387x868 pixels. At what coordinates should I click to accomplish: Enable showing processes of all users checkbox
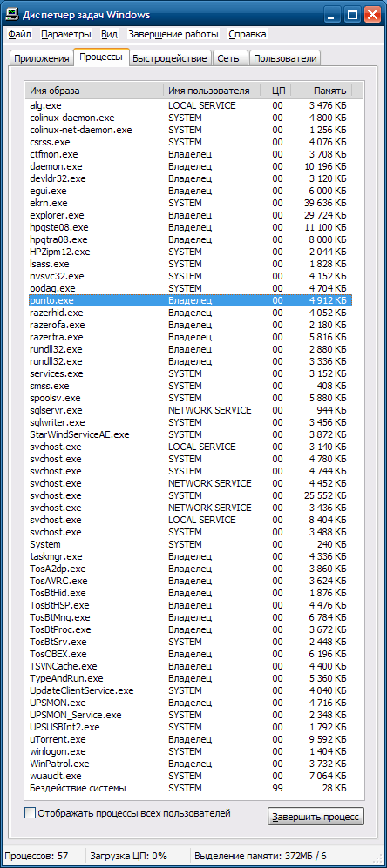(30, 813)
